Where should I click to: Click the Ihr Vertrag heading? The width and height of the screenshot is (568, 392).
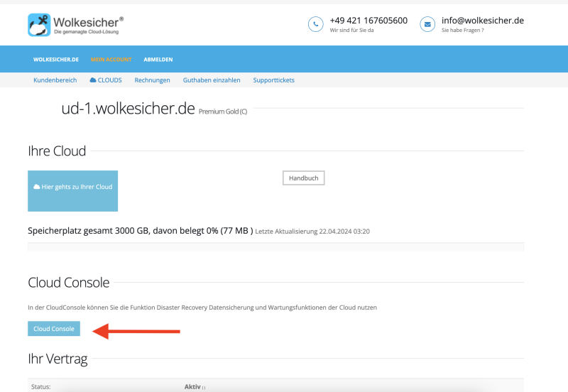click(x=58, y=359)
